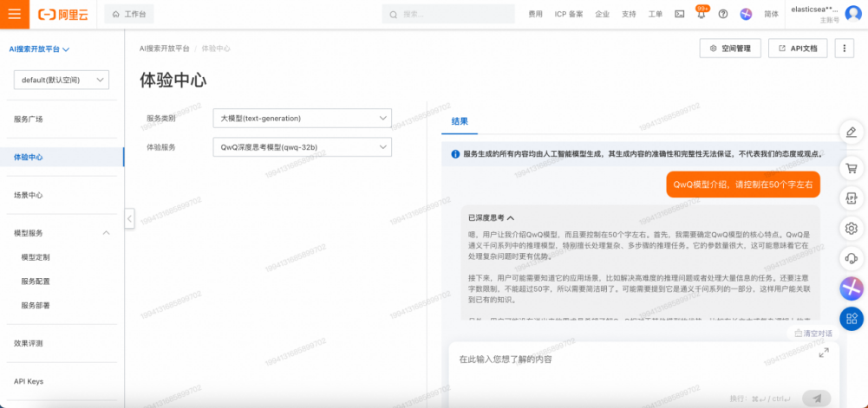The image size is (868, 408).
Task: Click the blue grid apps floating icon
Action: pyautogui.click(x=852, y=318)
